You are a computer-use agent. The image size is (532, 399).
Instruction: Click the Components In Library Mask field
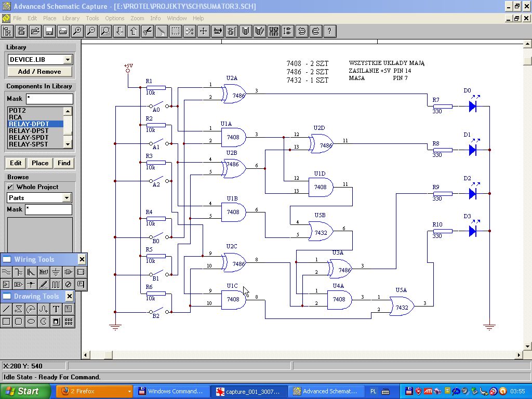(49, 99)
